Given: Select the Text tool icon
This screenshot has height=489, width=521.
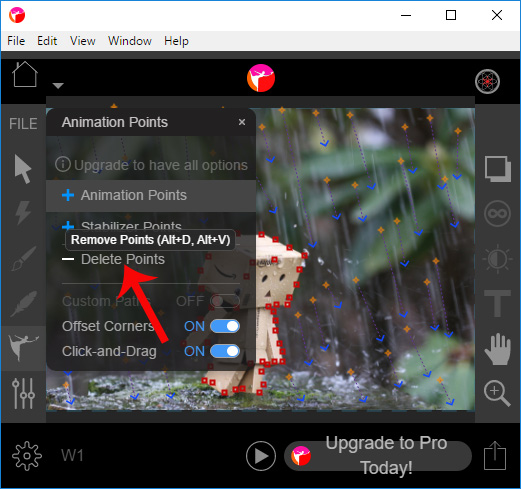Looking at the screenshot, I should (x=497, y=303).
